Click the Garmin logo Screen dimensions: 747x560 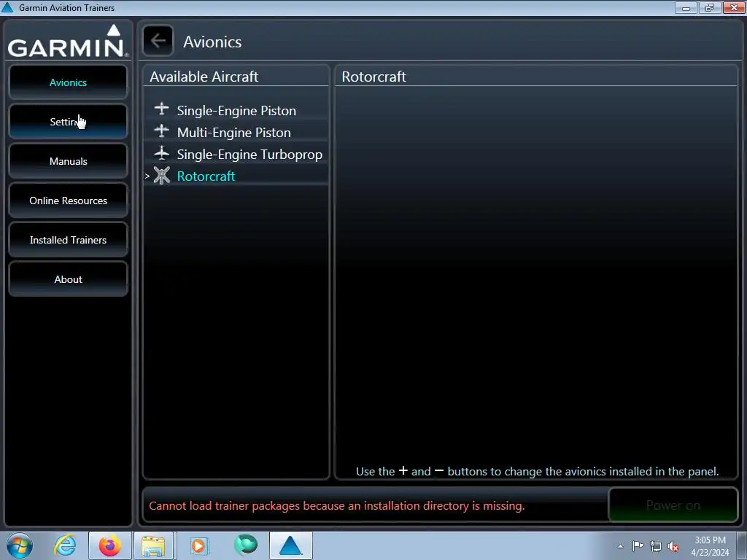click(x=68, y=42)
